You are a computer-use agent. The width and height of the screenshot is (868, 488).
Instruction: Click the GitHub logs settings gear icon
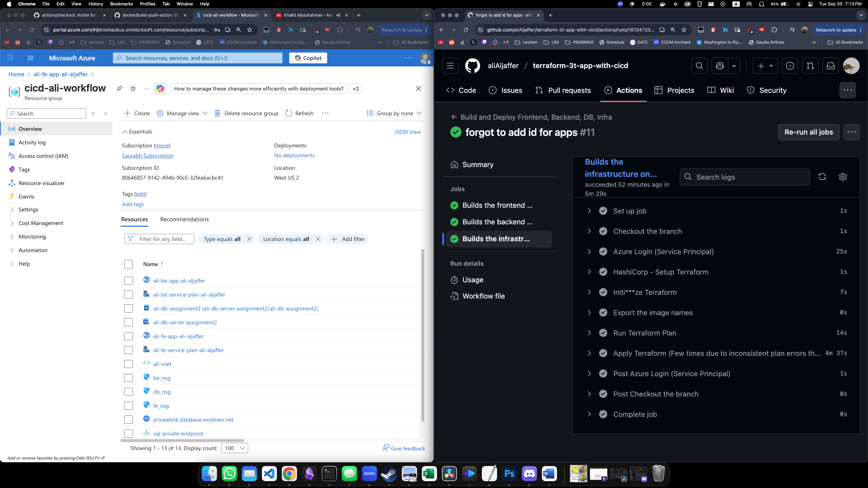tap(843, 177)
